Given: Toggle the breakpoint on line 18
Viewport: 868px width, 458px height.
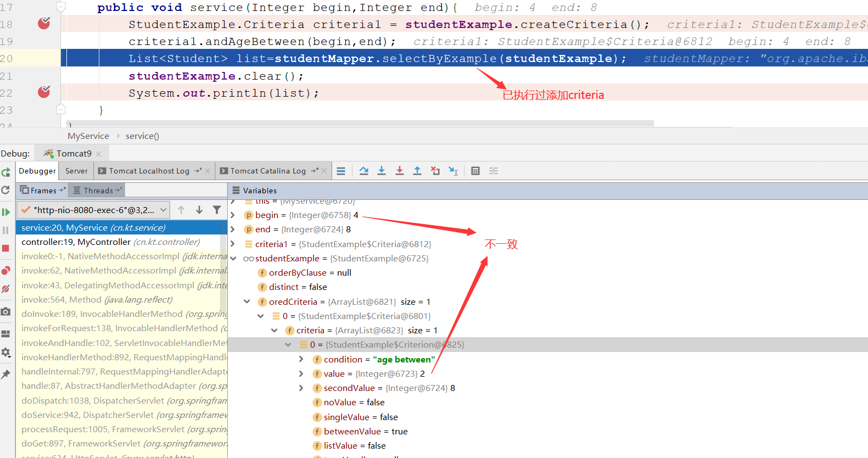Looking at the screenshot, I should pyautogui.click(x=44, y=23).
